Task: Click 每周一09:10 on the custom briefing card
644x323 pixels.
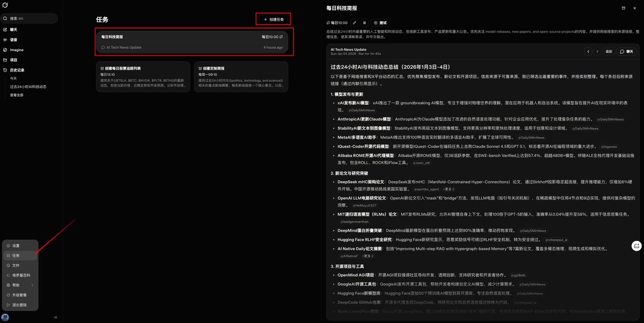Action: 208,74
